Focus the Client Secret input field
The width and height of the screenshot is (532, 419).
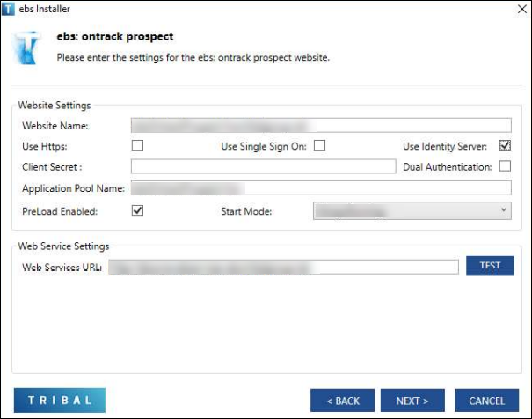[263, 166]
